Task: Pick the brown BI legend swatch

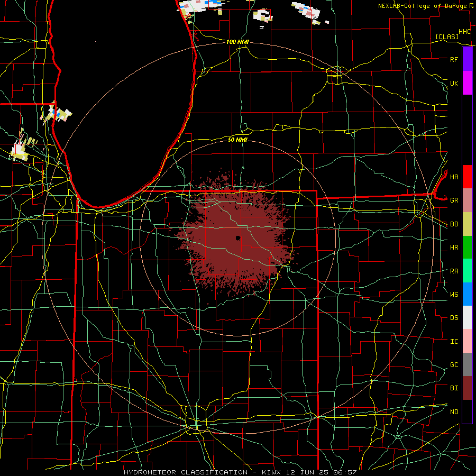Action: tap(467, 388)
